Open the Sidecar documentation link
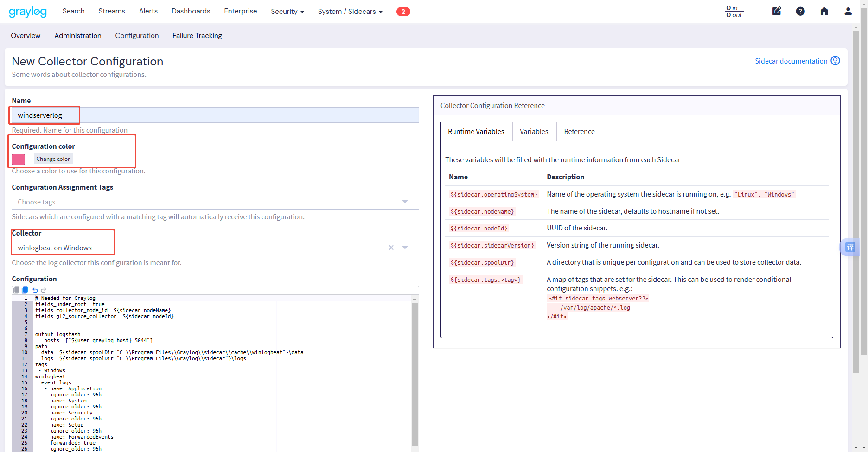 [x=791, y=61]
